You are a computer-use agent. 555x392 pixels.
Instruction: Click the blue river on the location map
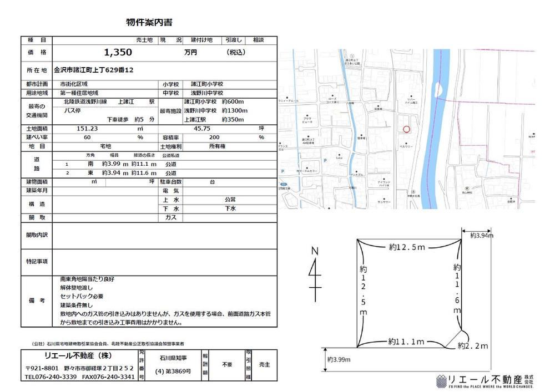tap(436, 129)
